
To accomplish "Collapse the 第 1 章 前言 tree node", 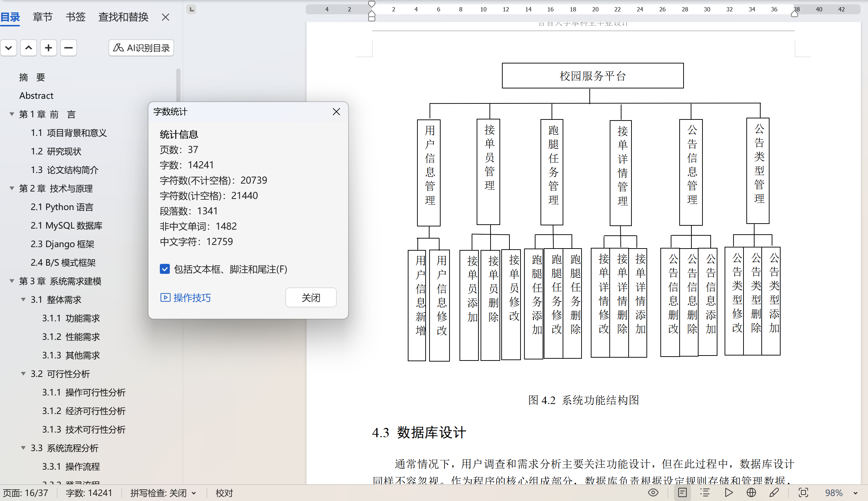I will coord(12,114).
